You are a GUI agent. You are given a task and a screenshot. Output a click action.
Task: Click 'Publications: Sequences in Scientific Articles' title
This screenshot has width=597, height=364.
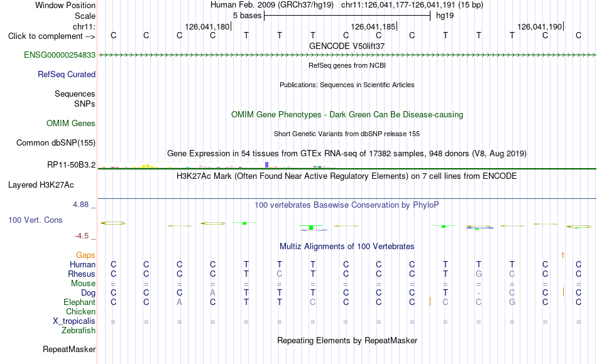347,85
